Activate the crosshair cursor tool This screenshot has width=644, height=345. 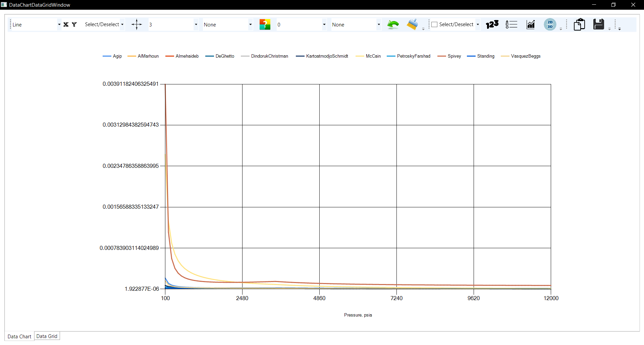point(137,24)
